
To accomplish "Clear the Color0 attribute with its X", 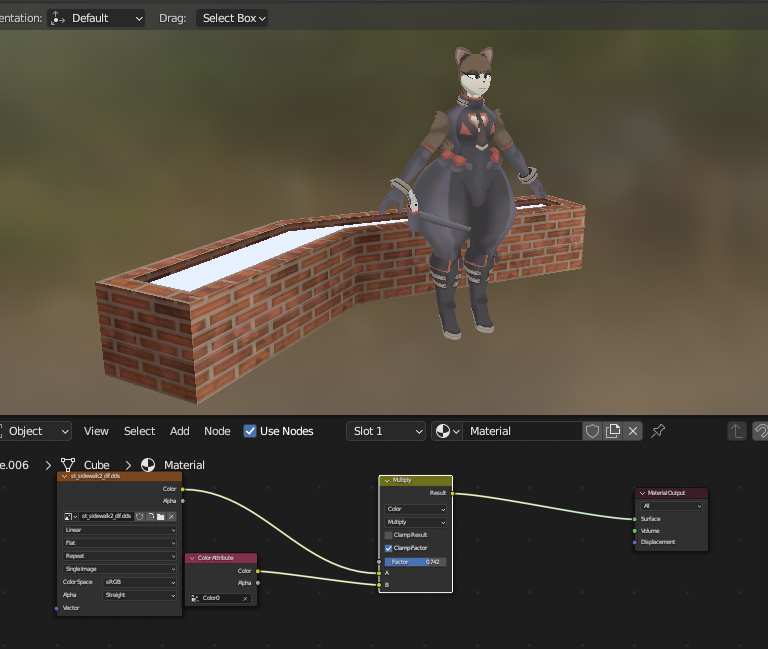I will (245, 598).
